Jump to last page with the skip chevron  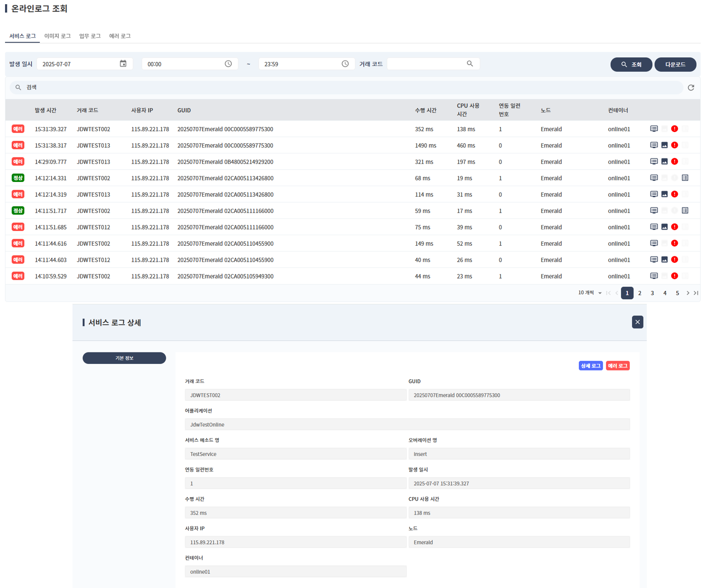coord(696,292)
